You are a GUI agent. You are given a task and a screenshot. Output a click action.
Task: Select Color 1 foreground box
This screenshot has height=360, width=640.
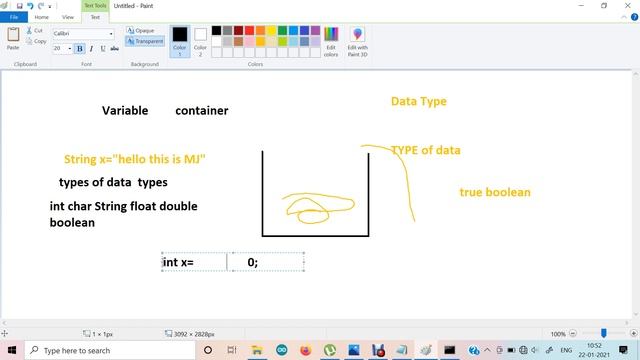click(180, 41)
